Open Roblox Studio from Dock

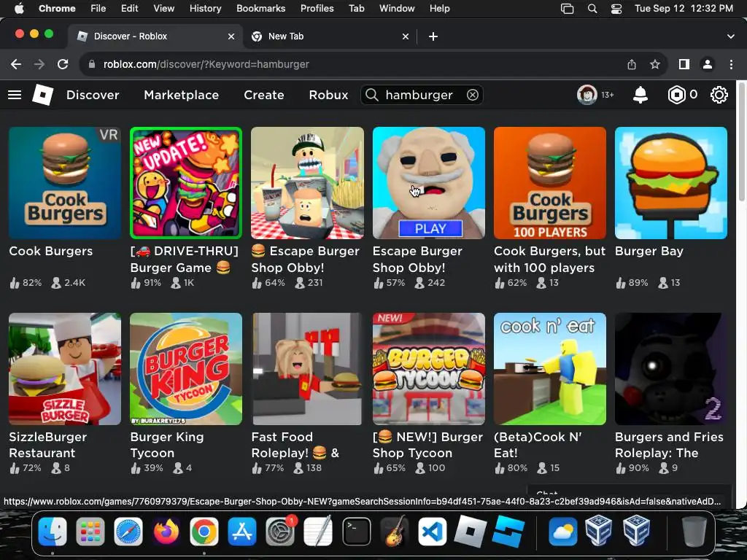(508, 532)
